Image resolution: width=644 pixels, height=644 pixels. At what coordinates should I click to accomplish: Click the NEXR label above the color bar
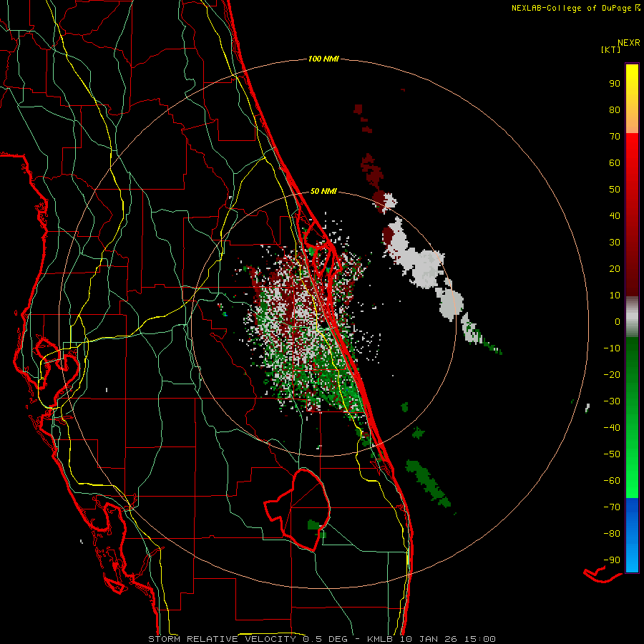(x=629, y=43)
